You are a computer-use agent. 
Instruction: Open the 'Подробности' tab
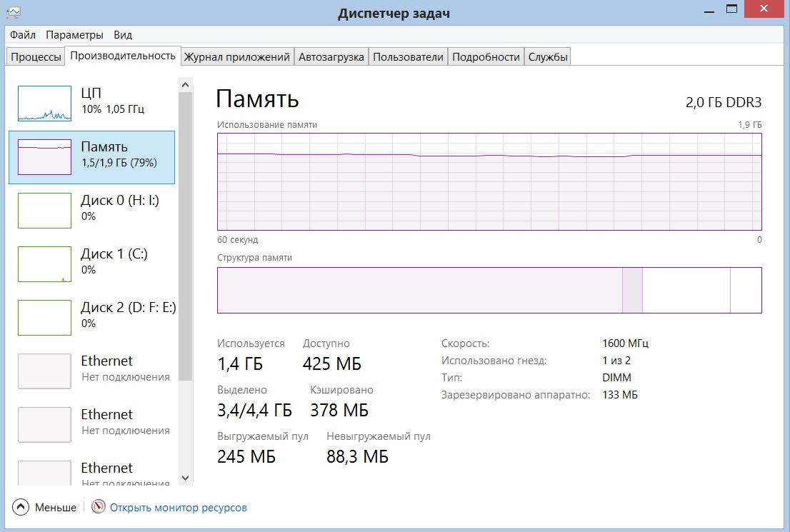coord(486,57)
